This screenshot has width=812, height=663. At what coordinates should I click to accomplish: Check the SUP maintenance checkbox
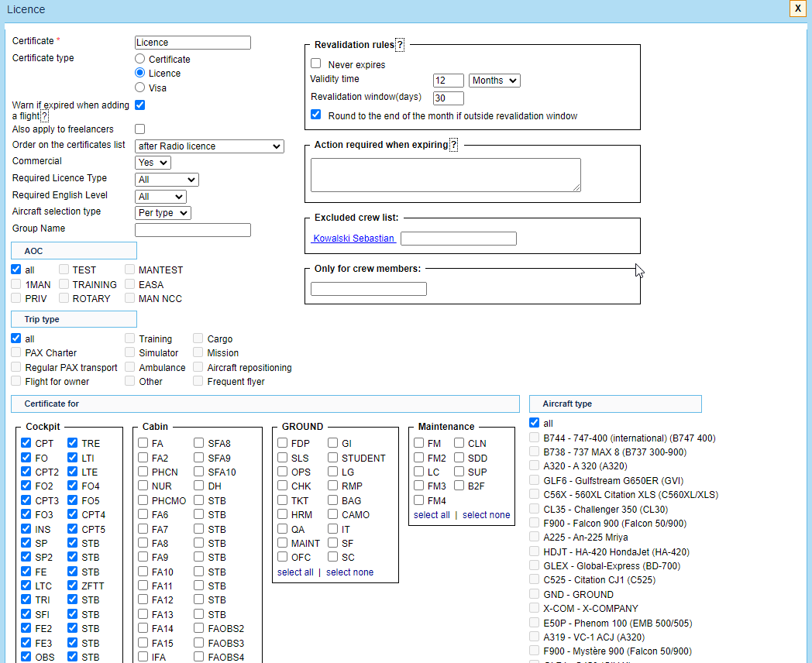[459, 472]
